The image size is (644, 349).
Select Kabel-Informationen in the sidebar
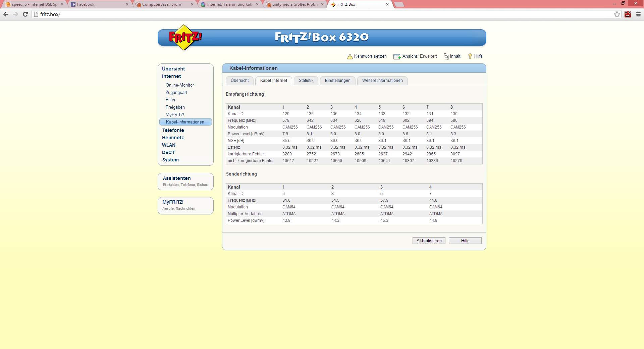(185, 122)
